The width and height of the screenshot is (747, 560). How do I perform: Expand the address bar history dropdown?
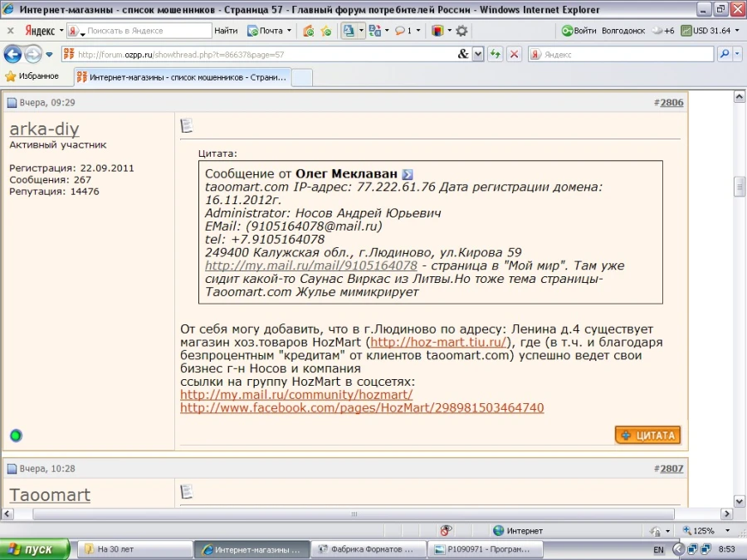(x=478, y=54)
